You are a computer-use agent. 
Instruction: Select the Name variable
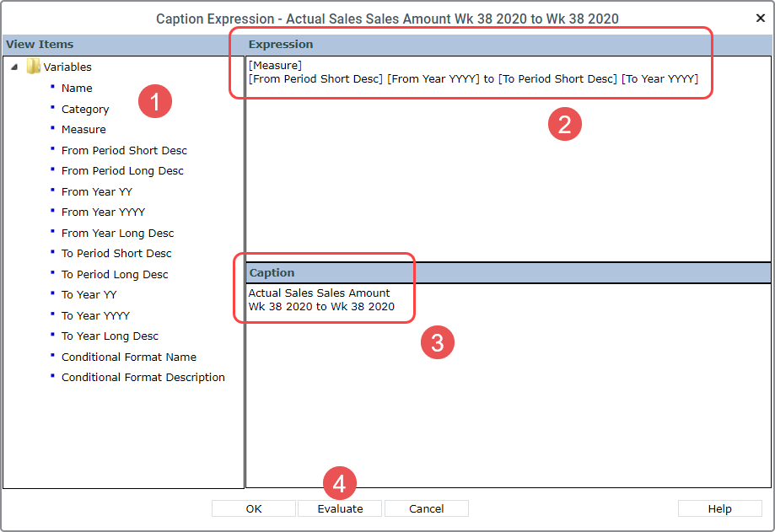[x=77, y=89]
